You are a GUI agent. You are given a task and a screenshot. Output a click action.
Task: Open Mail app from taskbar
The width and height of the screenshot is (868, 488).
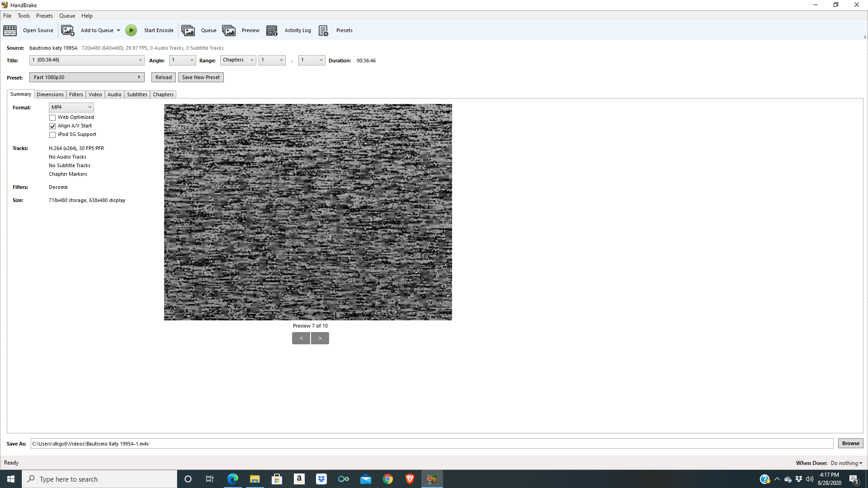click(366, 479)
